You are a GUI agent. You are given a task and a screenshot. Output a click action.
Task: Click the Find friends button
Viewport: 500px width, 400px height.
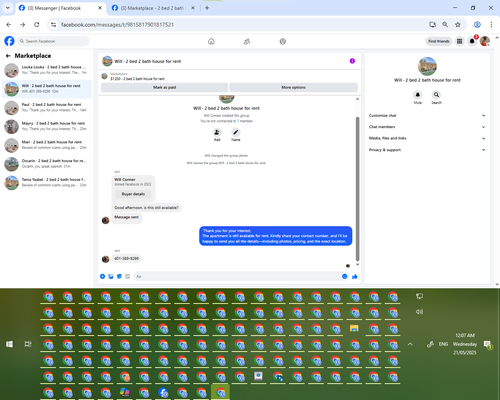(x=439, y=41)
